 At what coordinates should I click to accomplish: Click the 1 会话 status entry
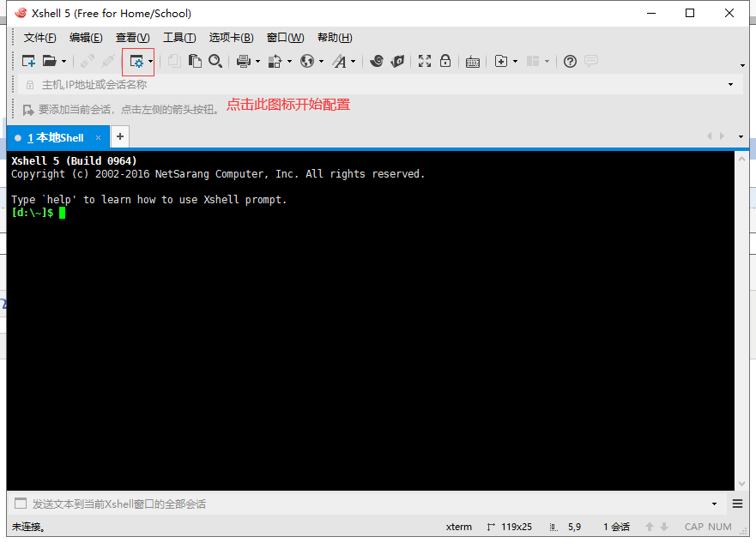616,527
